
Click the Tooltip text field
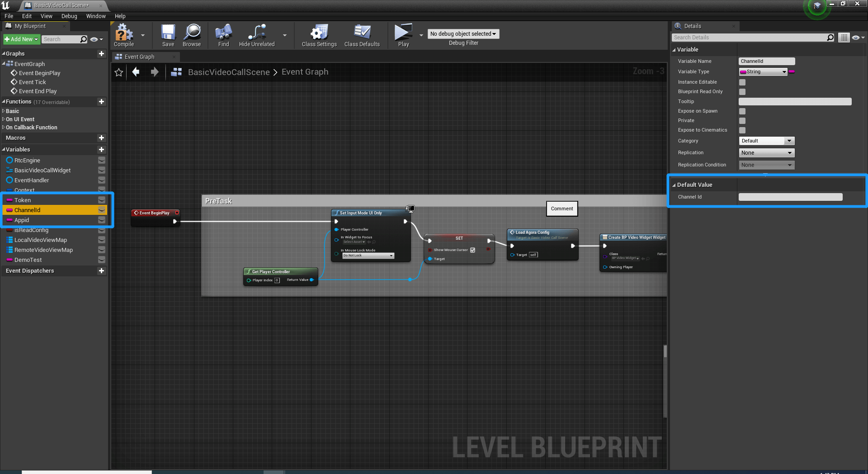(795, 102)
